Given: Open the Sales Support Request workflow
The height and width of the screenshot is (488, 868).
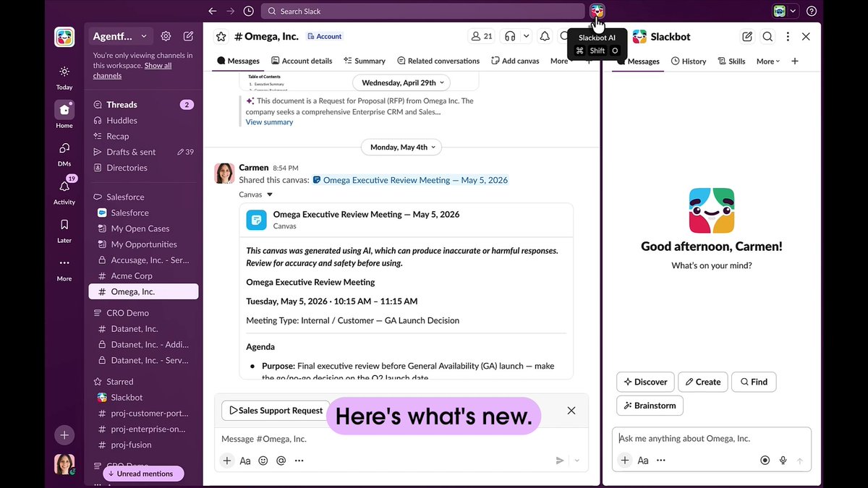Looking at the screenshot, I should (x=276, y=411).
